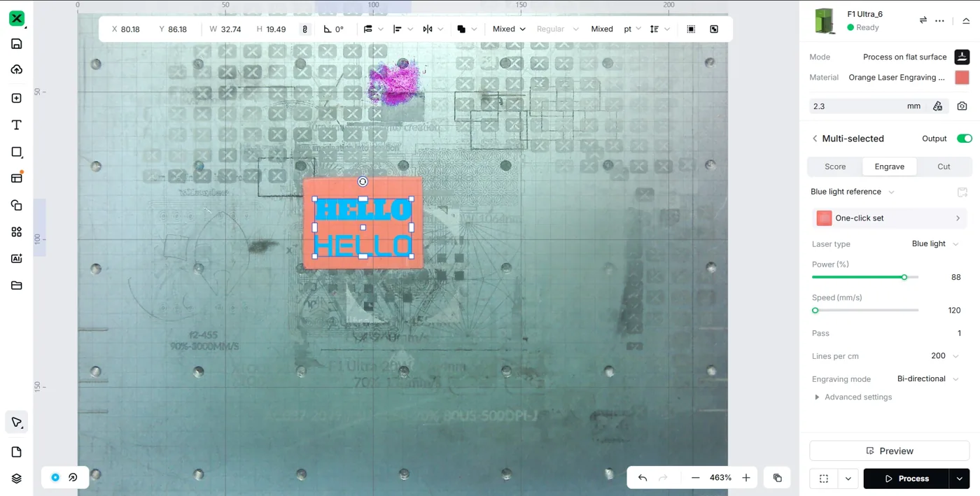980x496 pixels.
Task: Open the Mixed font dropdown
Action: tap(509, 29)
